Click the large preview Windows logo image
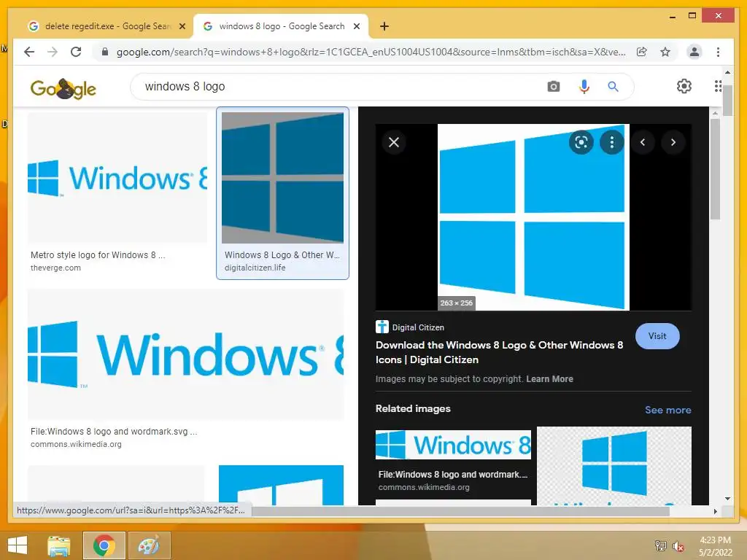The height and width of the screenshot is (560, 747). point(533,217)
